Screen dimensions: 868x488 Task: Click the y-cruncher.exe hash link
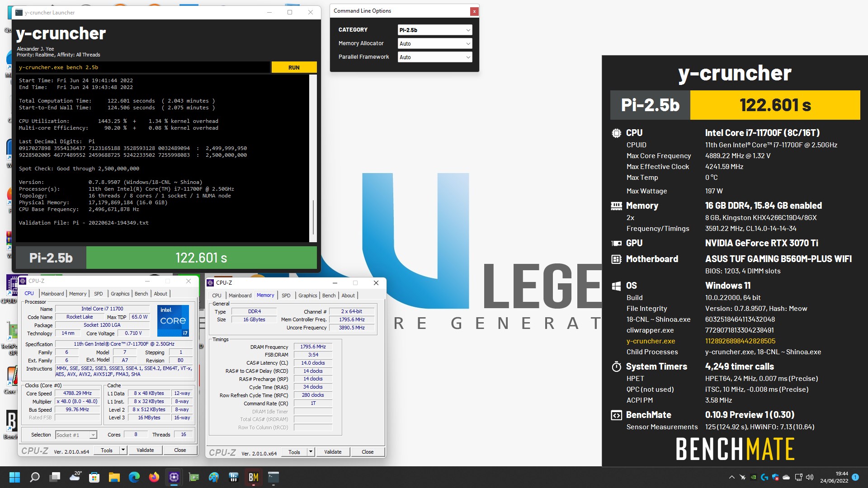click(x=740, y=341)
